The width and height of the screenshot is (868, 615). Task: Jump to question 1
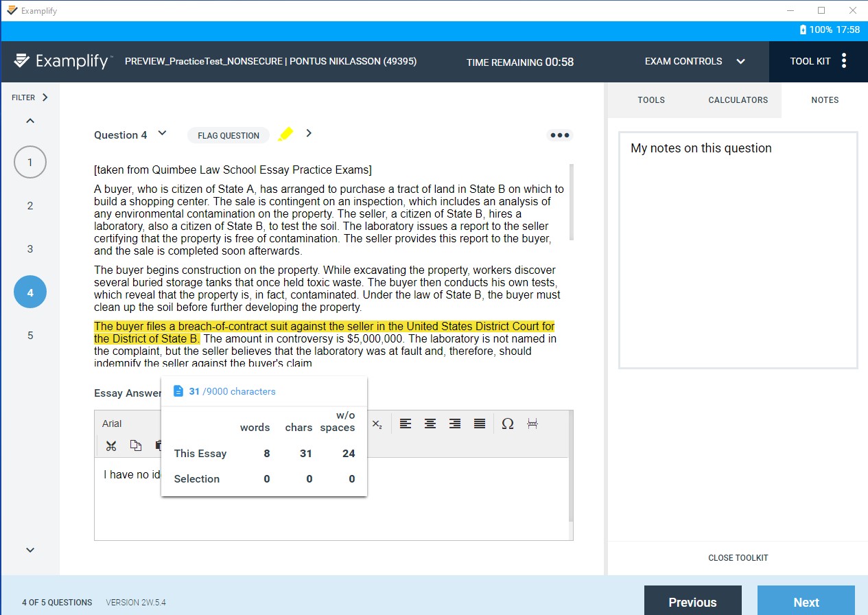[30, 163]
